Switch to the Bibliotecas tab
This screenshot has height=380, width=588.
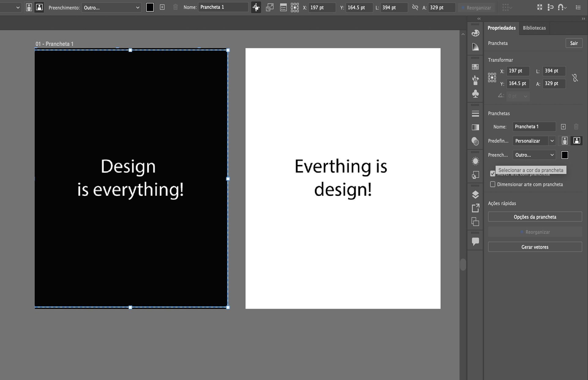tap(534, 28)
